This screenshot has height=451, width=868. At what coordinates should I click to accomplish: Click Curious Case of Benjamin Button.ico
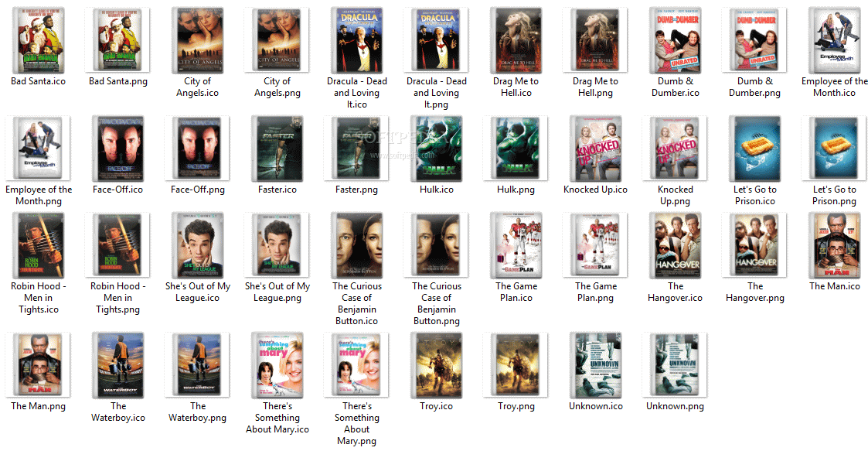pyautogui.click(x=357, y=245)
